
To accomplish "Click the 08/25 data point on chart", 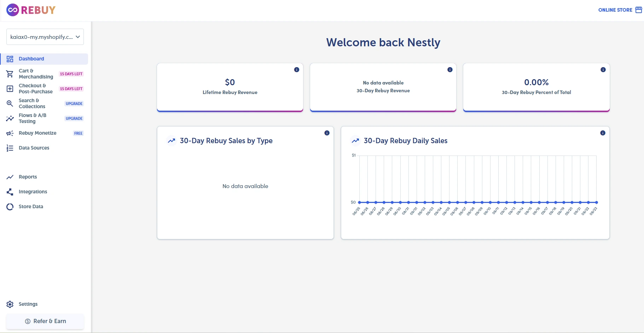I will [359, 203].
